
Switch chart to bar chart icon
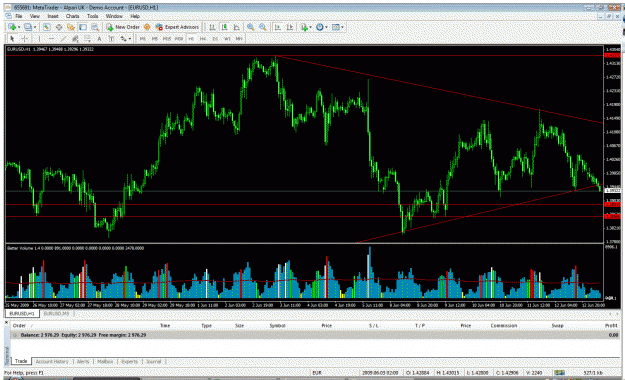(212, 27)
